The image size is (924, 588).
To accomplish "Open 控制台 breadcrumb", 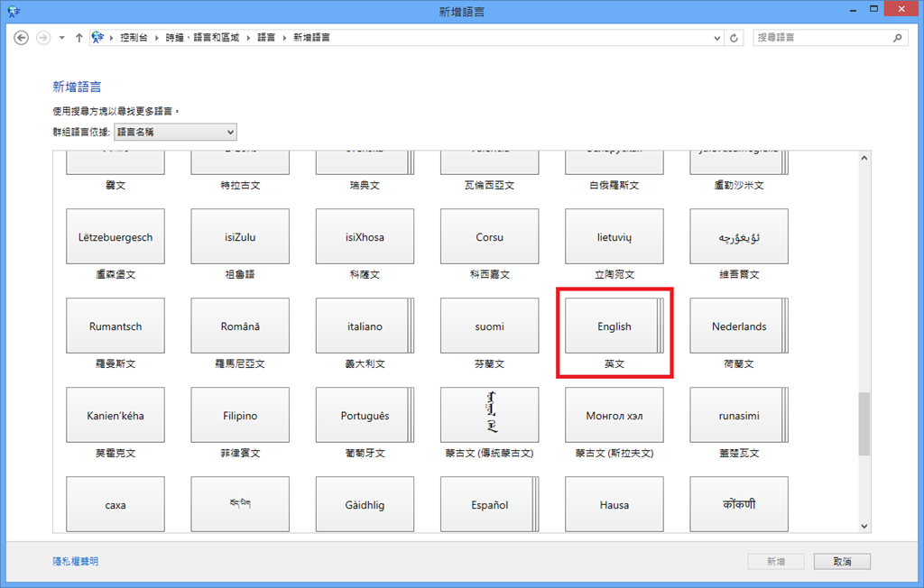I will click(x=134, y=38).
